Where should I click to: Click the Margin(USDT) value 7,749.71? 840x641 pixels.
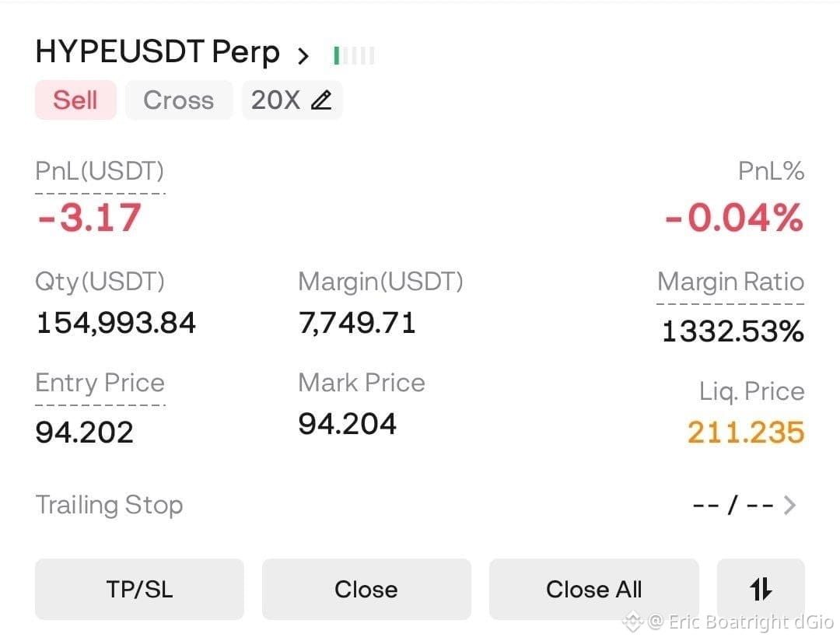(x=357, y=323)
